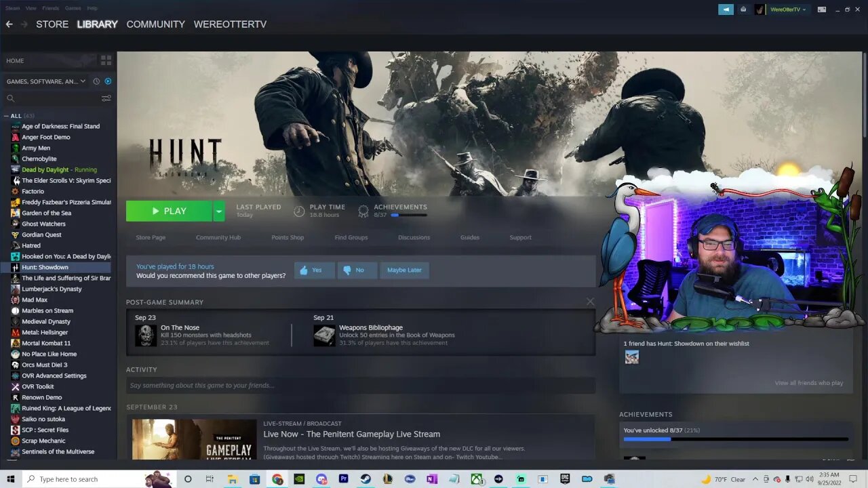Click the Gordian Quest icon
Viewport: 868px width, 488px height.
click(x=16, y=235)
